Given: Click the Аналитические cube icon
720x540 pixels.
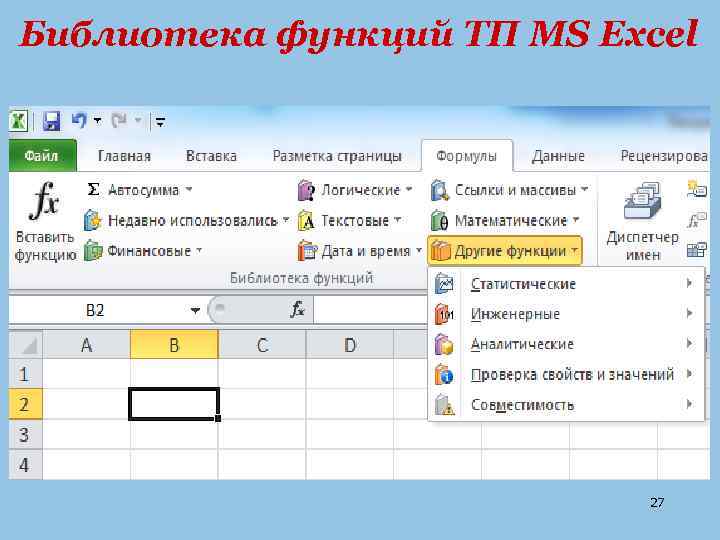Looking at the screenshot, I should [x=444, y=344].
